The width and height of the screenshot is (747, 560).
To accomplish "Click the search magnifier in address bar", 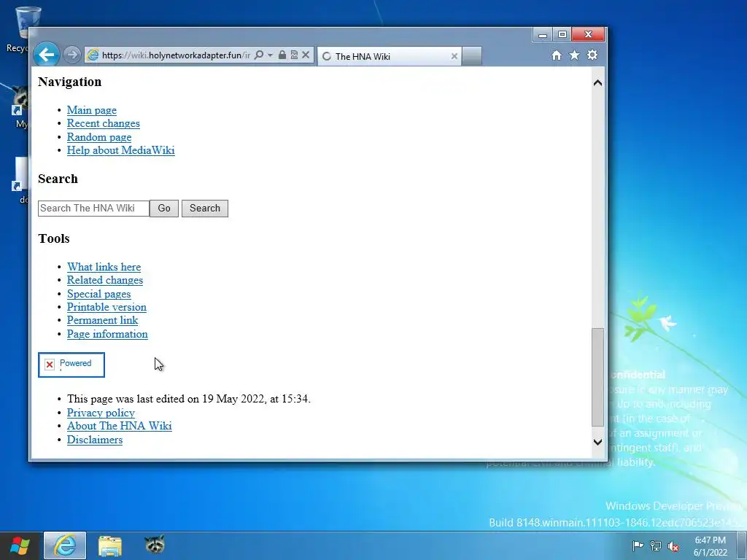I will 259,55.
